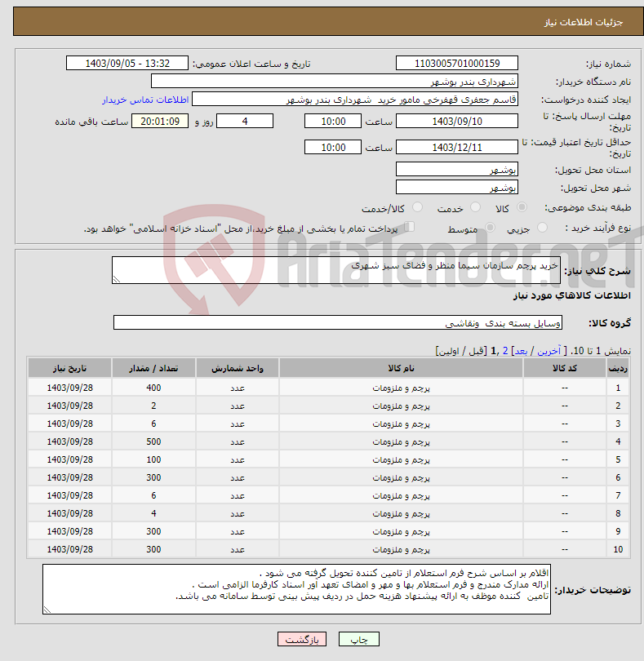Click the price validity date 1403/12/11
Screen dimensions: 644x661
pyautogui.click(x=457, y=148)
